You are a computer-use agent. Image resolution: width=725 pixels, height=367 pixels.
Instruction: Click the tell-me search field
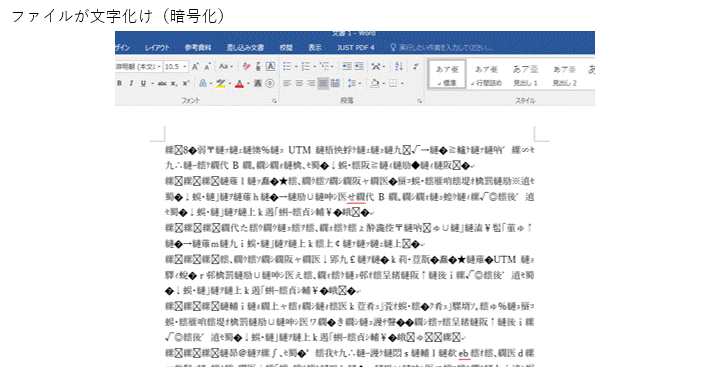pyautogui.click(x=442, y=48)
